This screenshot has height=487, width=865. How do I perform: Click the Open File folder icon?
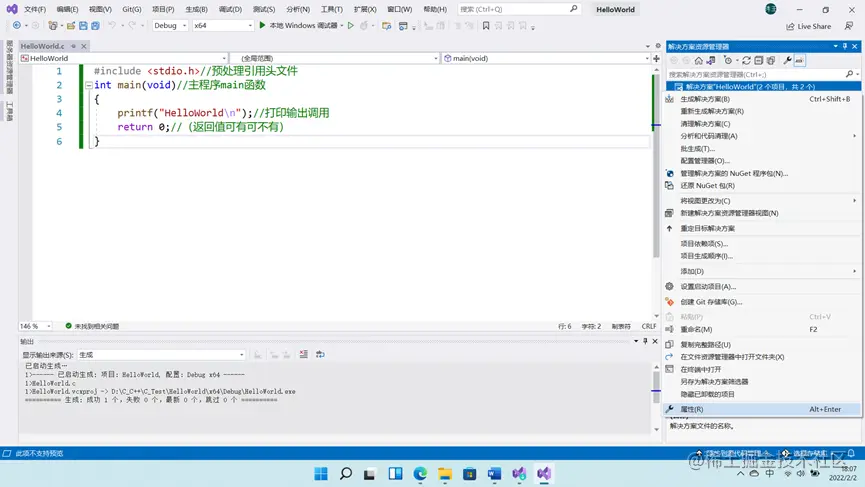click(71, 25)
